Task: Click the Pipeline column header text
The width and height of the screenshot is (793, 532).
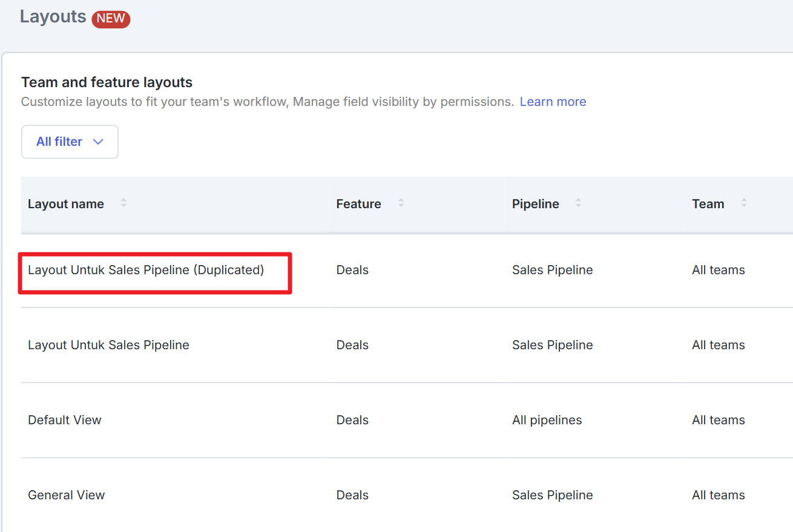Action: click(x=535, y=204)
